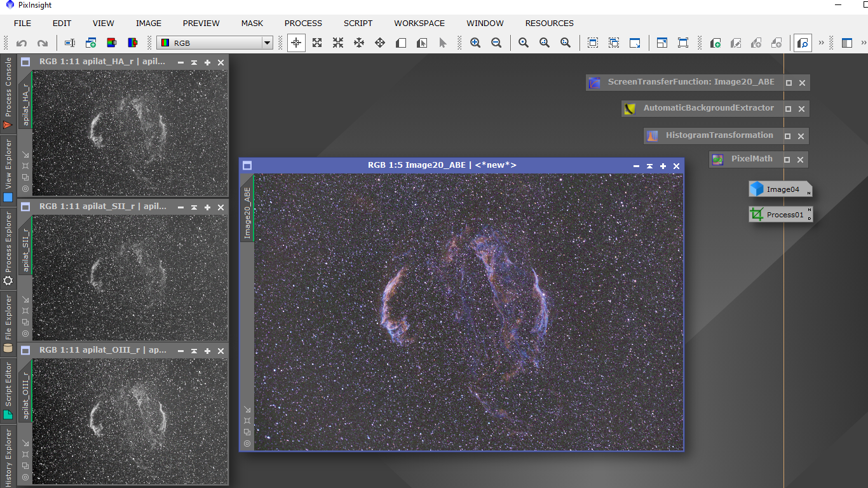Click the Redo arrow in the toolbar
868x488 pixels.
click(x=43, y=43)
